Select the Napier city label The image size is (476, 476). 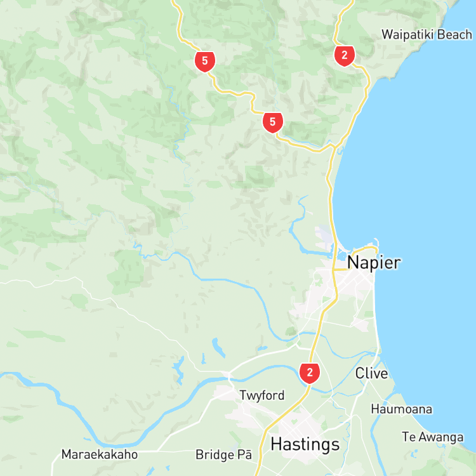pyautogui.click(x=374, y=263)
